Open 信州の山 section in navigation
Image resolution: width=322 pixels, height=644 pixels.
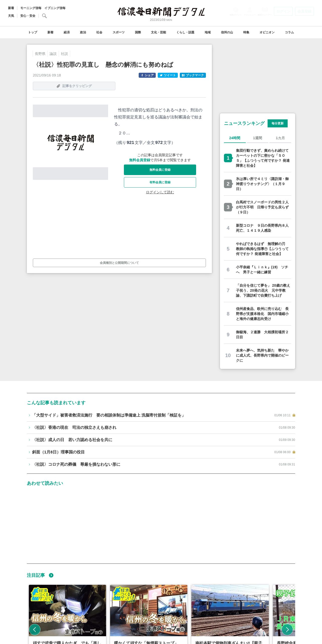227,32
